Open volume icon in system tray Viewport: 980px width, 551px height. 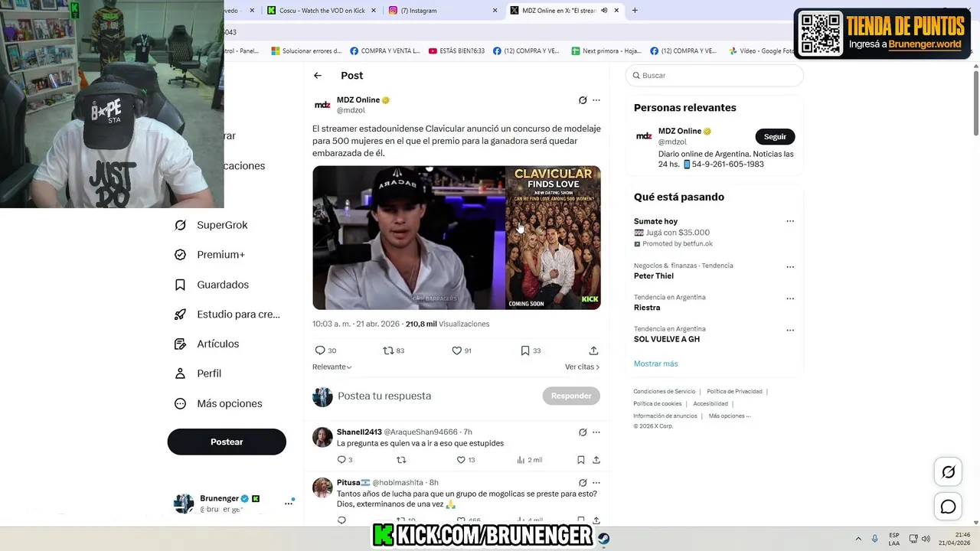tap(925, 539)
